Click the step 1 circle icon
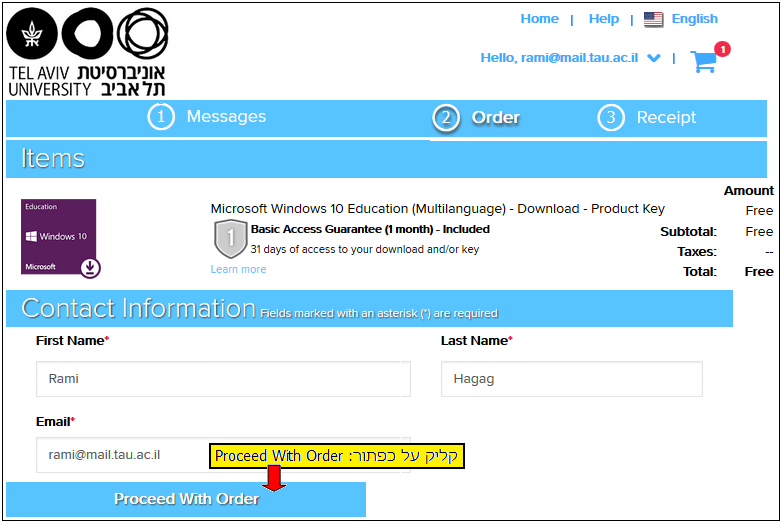Screen dimensions: 781x523 161,117
